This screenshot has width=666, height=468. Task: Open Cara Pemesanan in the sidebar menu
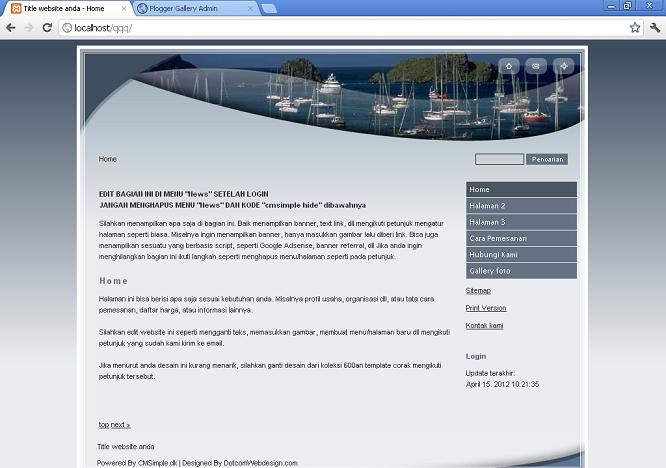[x=521, y=238]
